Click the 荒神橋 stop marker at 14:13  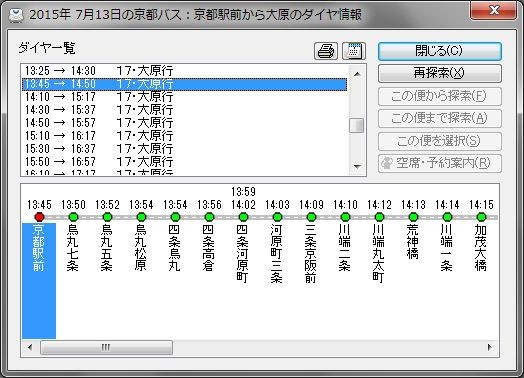point(413,217)
